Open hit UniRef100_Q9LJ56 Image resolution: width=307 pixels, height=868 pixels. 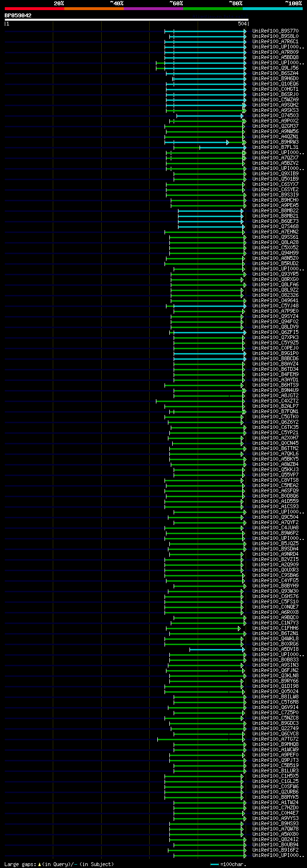click(x=276, y=68)
